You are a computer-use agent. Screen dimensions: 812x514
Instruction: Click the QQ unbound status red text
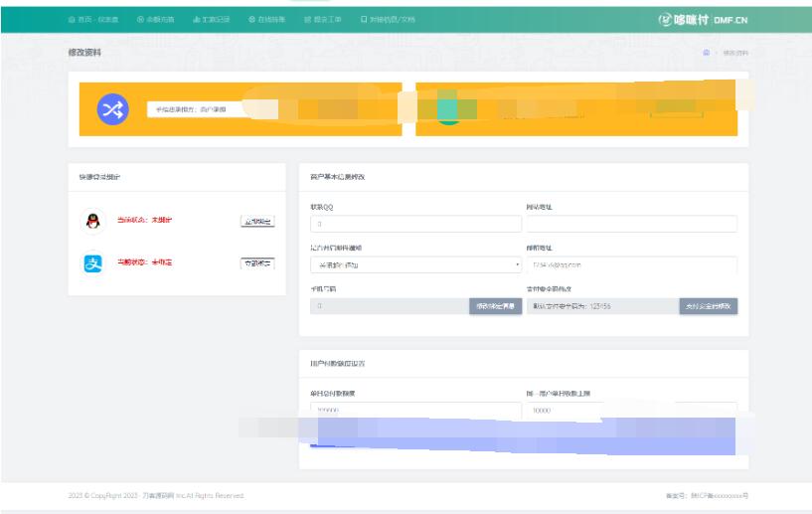144,220
